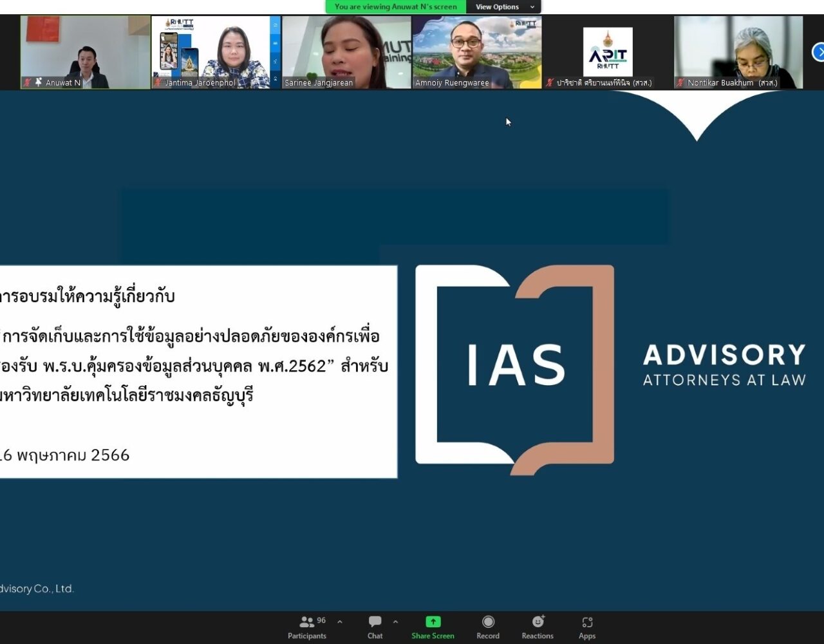Viewport: 824px width, 644px height.
Task: Click the pin icon on Anuwat N's thumbnail
Action: coord(38,82)
